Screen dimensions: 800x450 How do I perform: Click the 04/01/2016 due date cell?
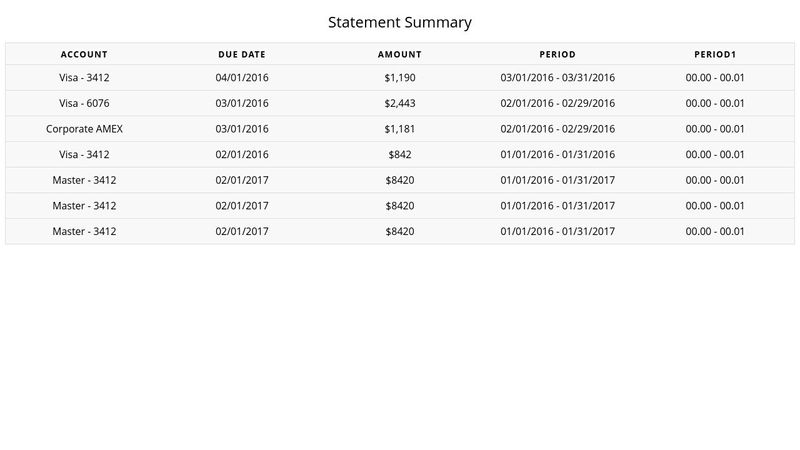tap(242, 78)
